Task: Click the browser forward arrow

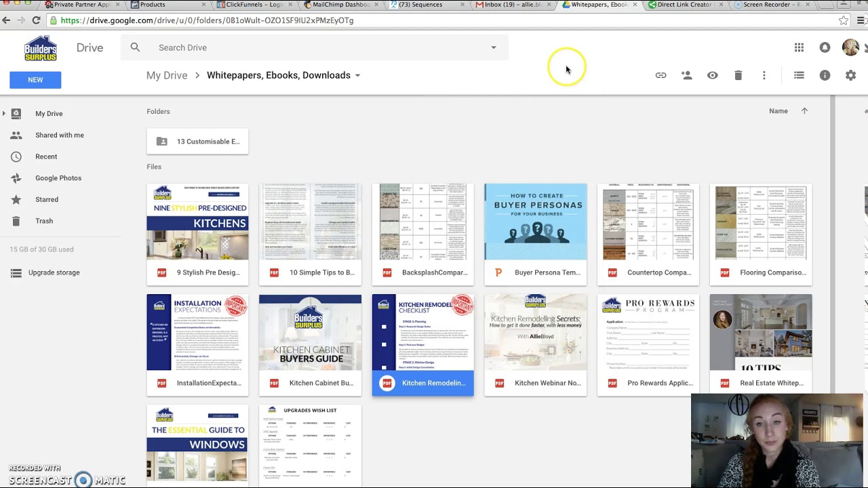Action: [x=21, y=20]
